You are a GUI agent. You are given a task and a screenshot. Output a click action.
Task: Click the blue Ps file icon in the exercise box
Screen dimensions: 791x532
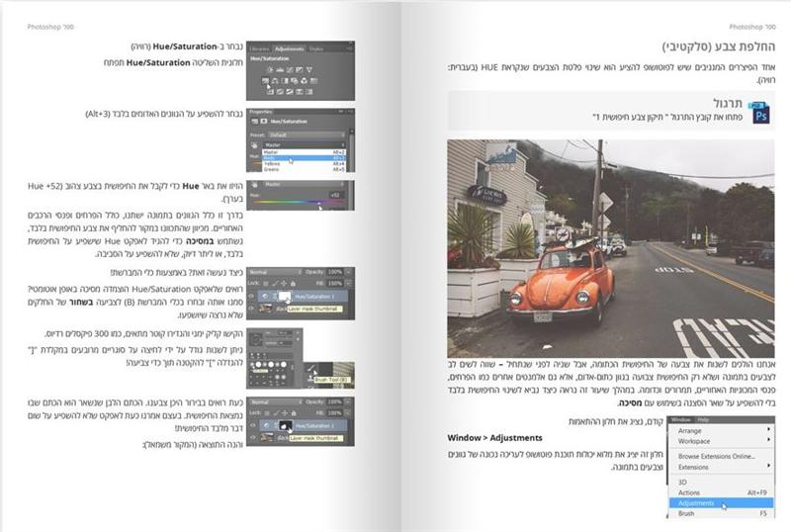[759, 113]
